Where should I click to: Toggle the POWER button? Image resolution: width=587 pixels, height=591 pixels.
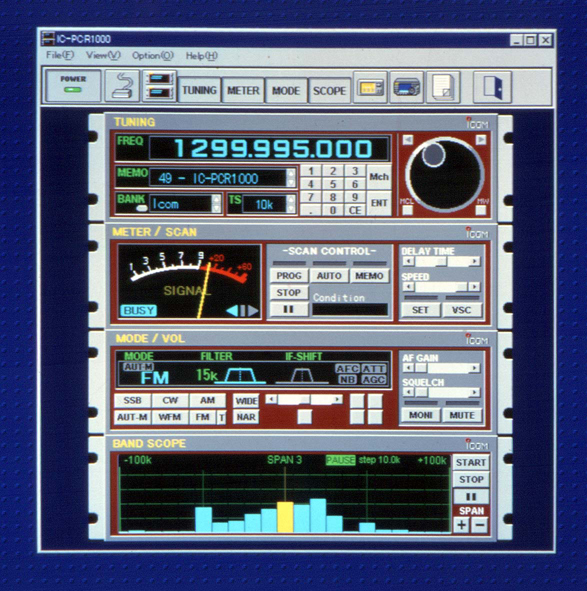73,86
